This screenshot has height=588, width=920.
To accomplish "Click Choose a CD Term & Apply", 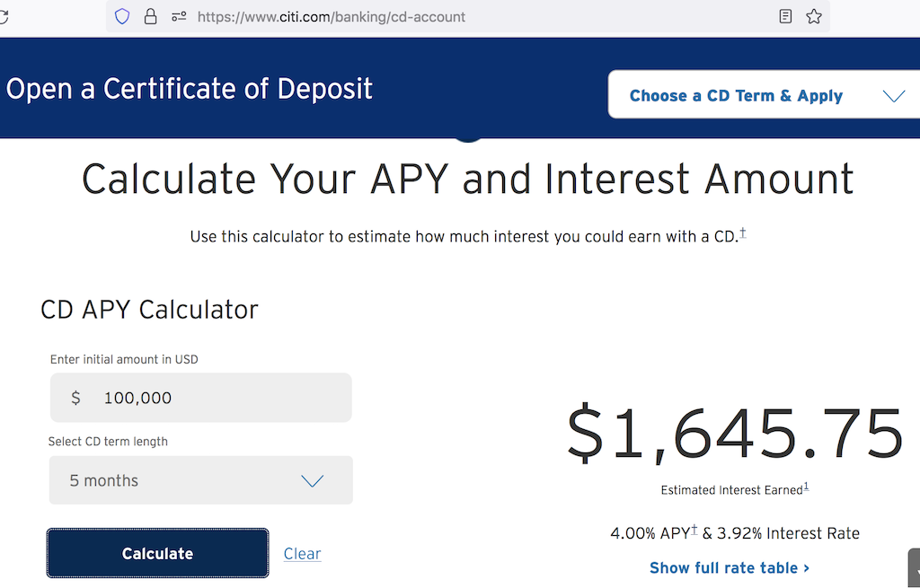I will point(737,95).
